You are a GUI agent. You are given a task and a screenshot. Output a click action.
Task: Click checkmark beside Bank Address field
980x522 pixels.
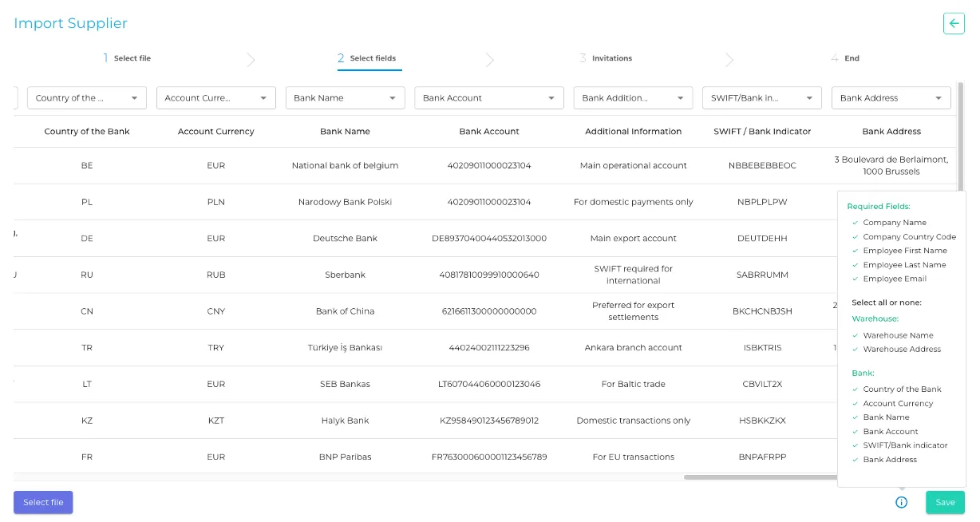pyautogui.click(x=855, y=460)
